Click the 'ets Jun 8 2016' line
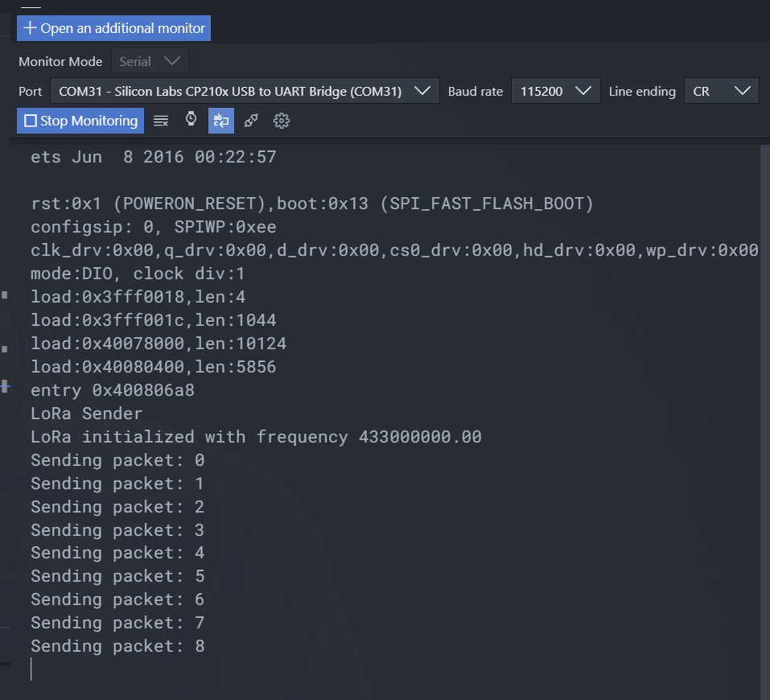The height and width of the screenshot is (700, 770). coord(153,157)
